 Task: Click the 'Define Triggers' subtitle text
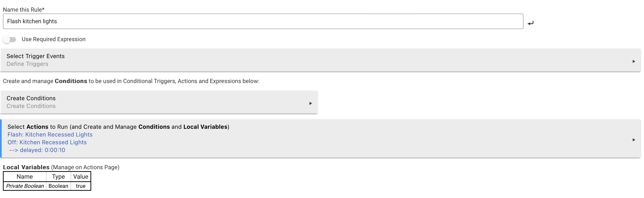click(x=27, y=64)
